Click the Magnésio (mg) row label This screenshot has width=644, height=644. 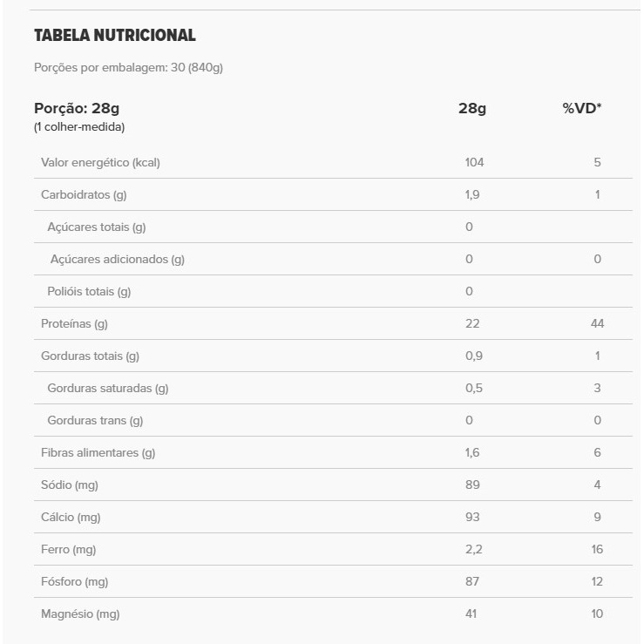click(x=80, y=613)
